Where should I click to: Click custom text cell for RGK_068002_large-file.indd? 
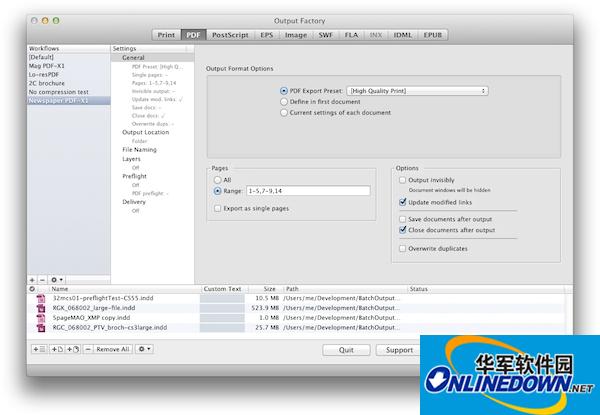coord(222,308)
